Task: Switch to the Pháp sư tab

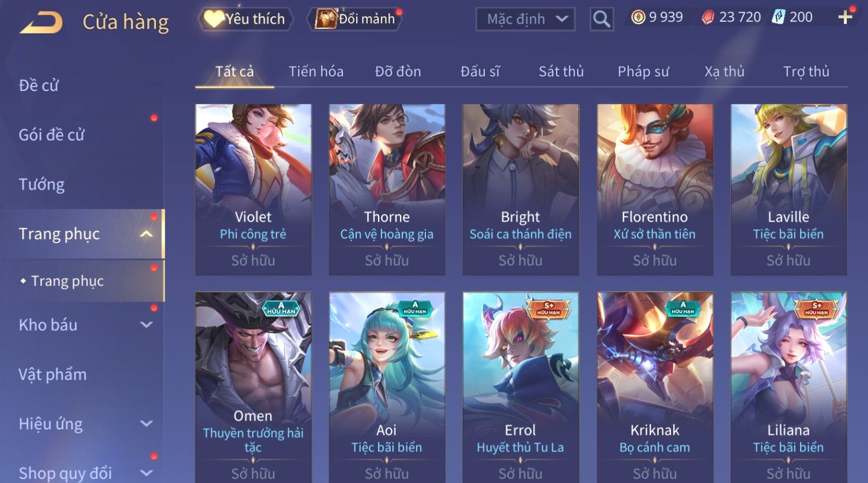Action: 643,71
